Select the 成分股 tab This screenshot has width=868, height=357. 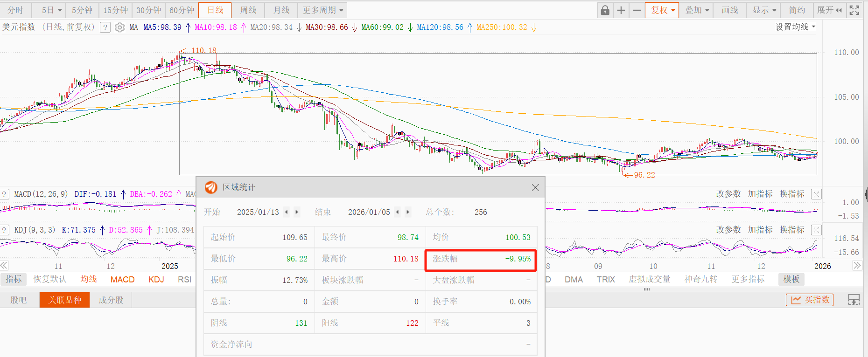click(111, 300)
